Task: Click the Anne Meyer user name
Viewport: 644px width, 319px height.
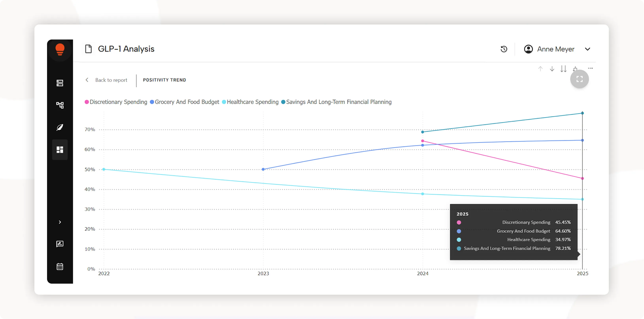Action: pos(556,49)
